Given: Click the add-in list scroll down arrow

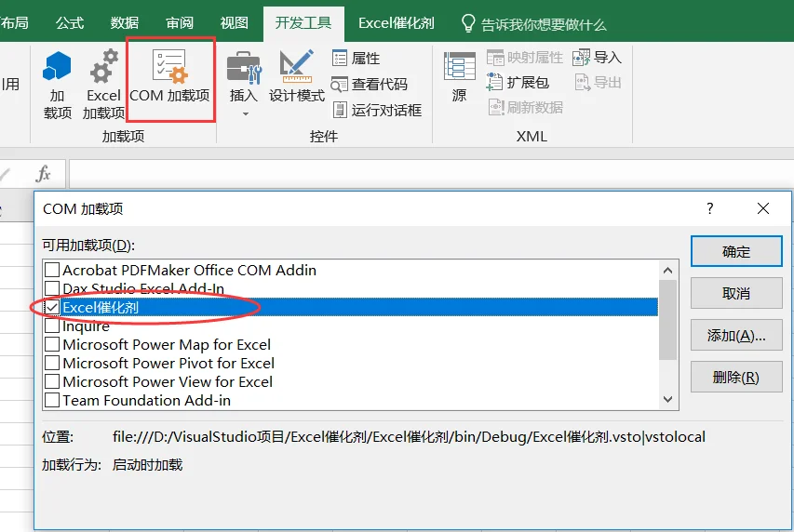Looking at the screenshot, I should pos(668,399).
